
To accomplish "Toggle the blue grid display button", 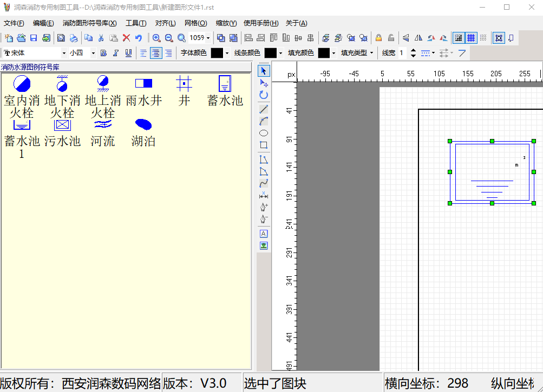I will 471,38.
